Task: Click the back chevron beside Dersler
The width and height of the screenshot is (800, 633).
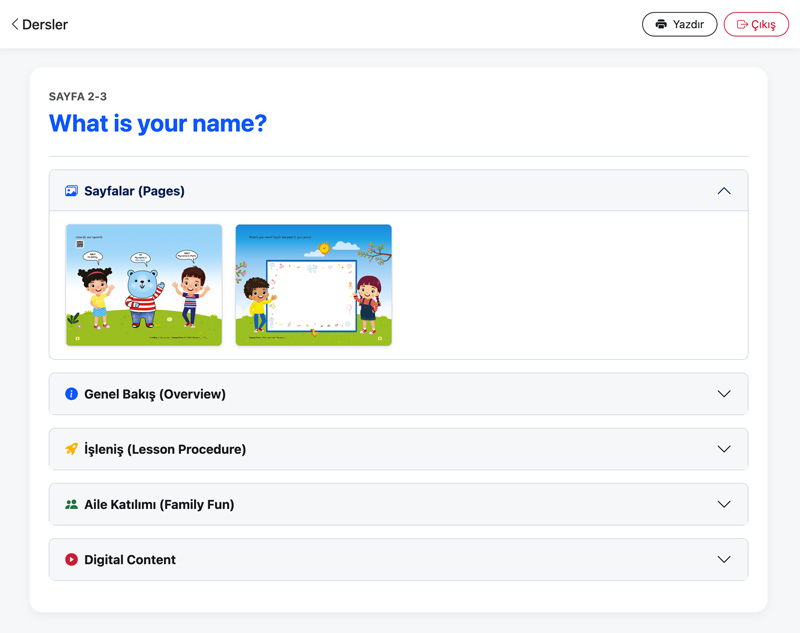Action: click(x=15, y=24)
